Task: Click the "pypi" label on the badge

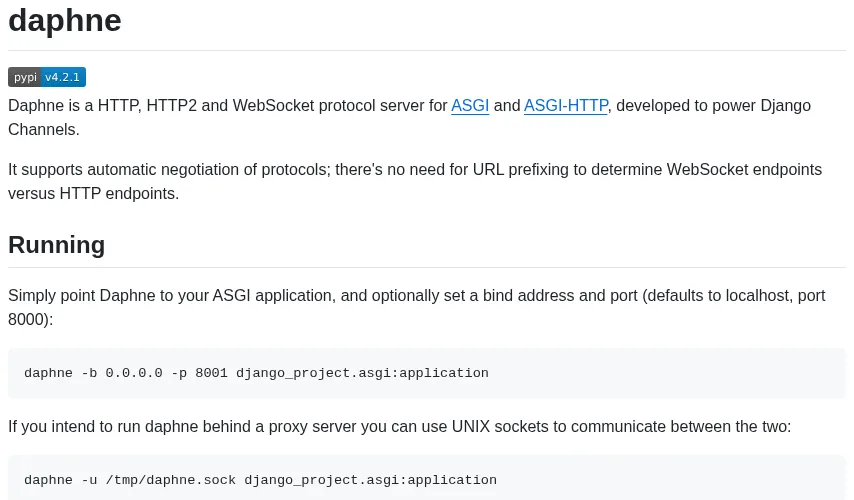Action: (25, 77)
